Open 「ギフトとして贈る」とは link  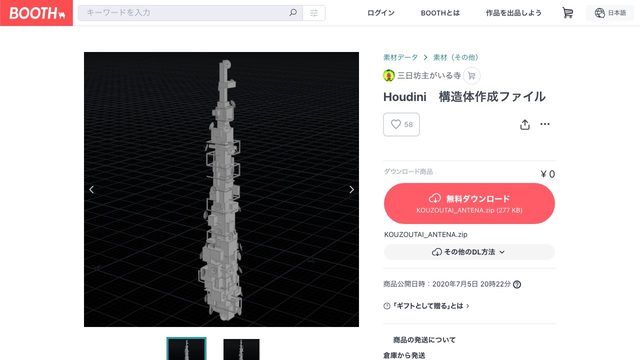(426, 306)
